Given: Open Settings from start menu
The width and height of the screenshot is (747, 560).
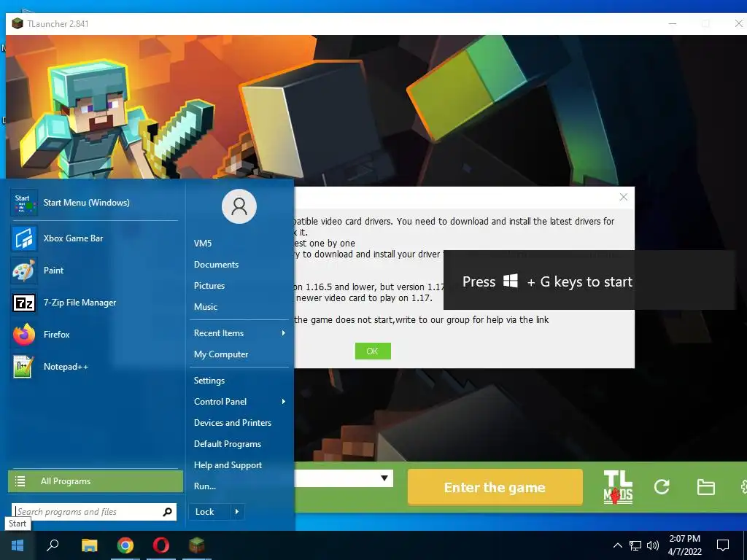Looking at the screenshot, I should 209,381.
